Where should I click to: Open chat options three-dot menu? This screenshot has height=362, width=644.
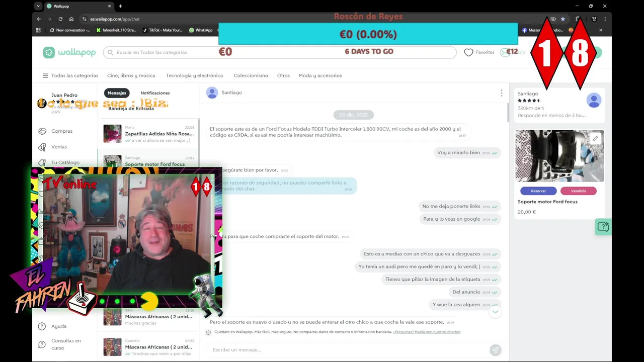(x=501, y=93)
